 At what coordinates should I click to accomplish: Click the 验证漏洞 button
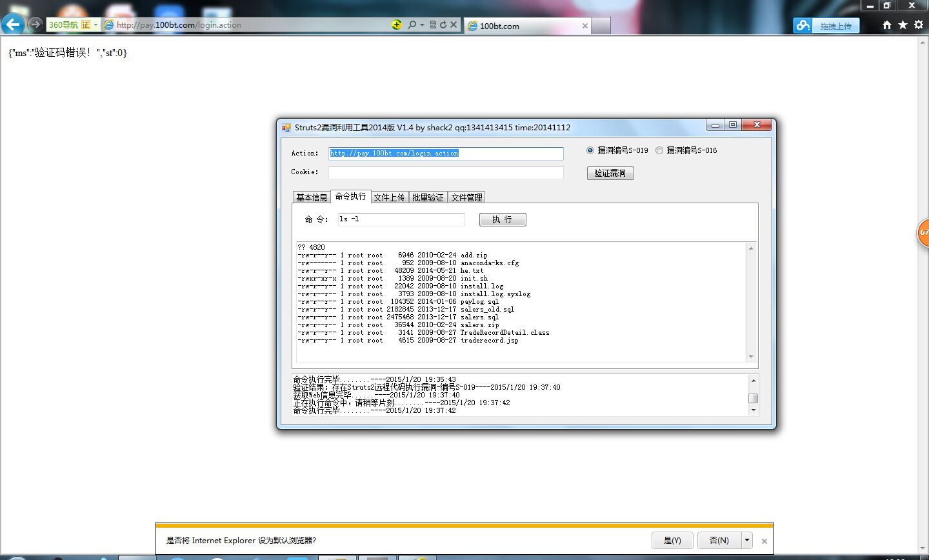click(x=610, y=173)
